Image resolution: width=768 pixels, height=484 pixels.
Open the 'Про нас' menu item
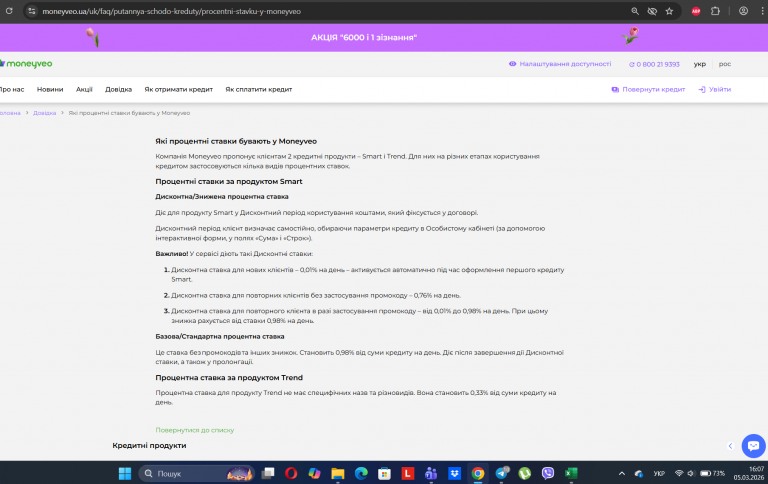click(12, 89)
